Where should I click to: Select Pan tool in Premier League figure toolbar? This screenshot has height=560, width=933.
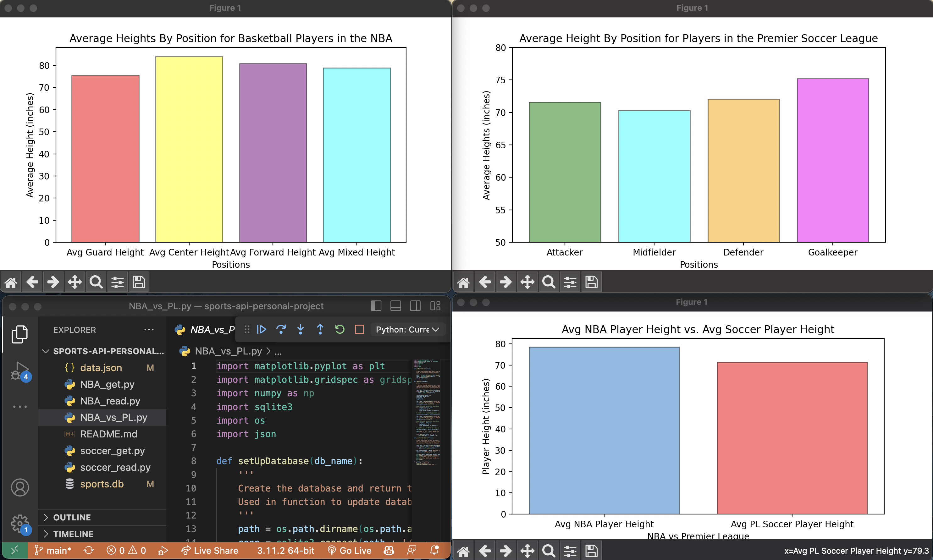coord(527,282)
